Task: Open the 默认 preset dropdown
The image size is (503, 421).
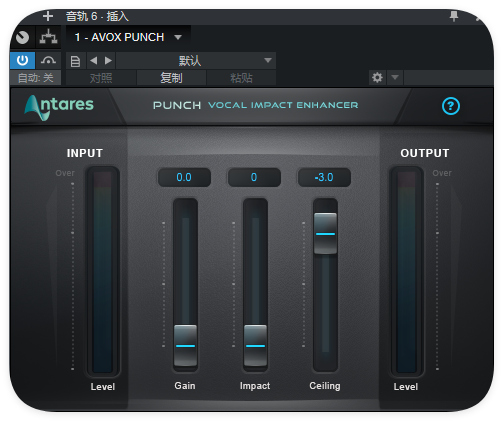Action: [196, 61]
